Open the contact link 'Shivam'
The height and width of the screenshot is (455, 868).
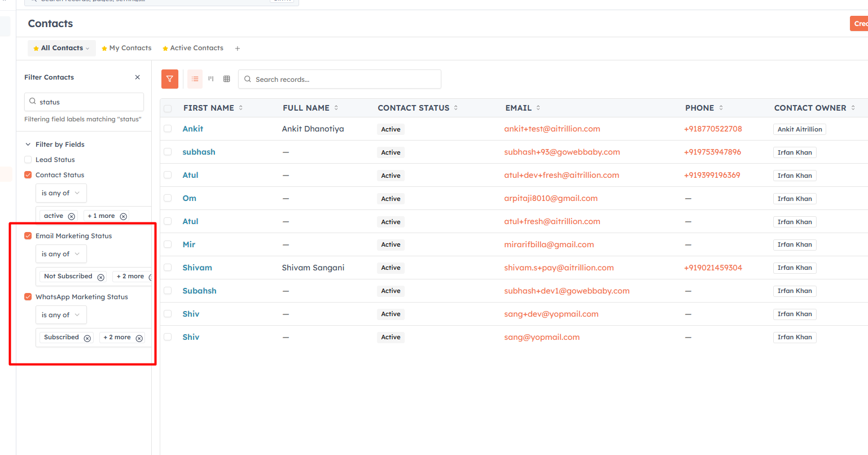point(198,268)
